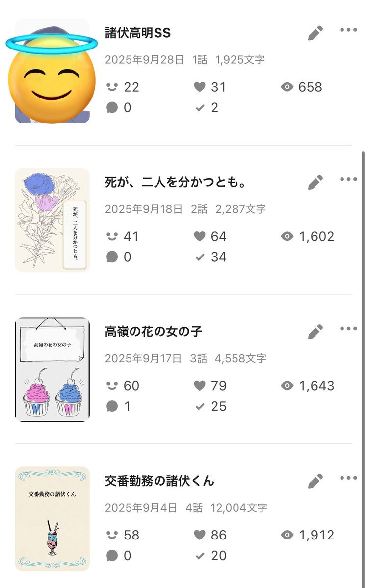
Task: Click the heart icon on 交番勤務の諸伏くん
Action: pos(199,535)
